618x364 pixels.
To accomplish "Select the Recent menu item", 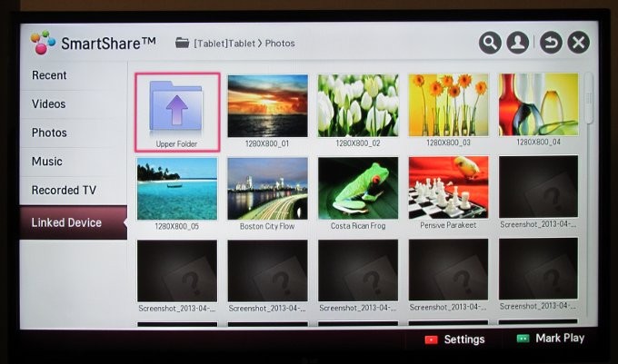I will (x=74, y=75).
